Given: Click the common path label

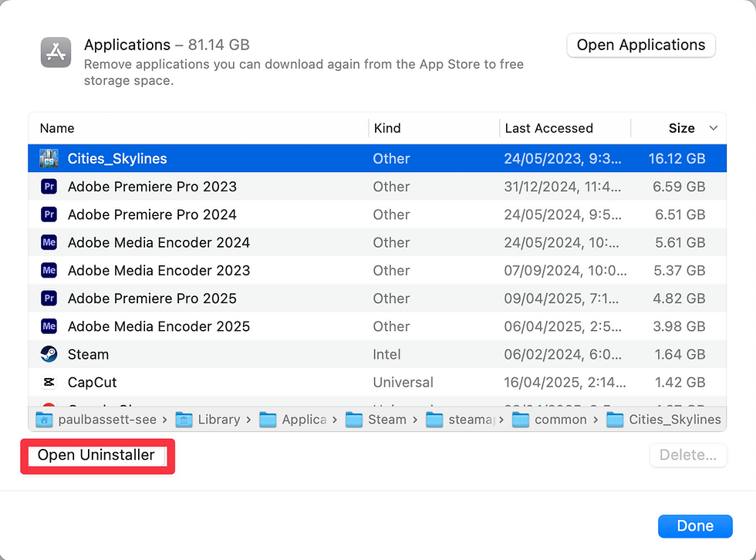Looking at the screenshot, I should [561, 420].
